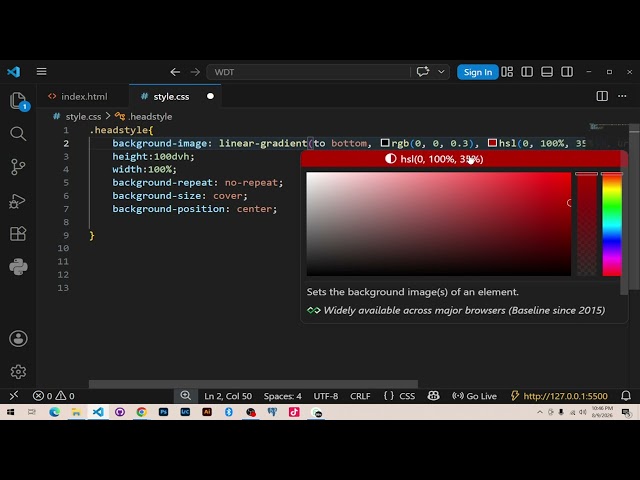Go back with the left arrow

(x=175, y=72)
